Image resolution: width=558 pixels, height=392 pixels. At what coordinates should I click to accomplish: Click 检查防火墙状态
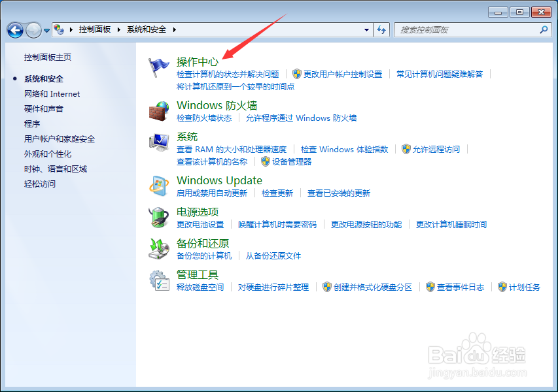coord(204,118)
